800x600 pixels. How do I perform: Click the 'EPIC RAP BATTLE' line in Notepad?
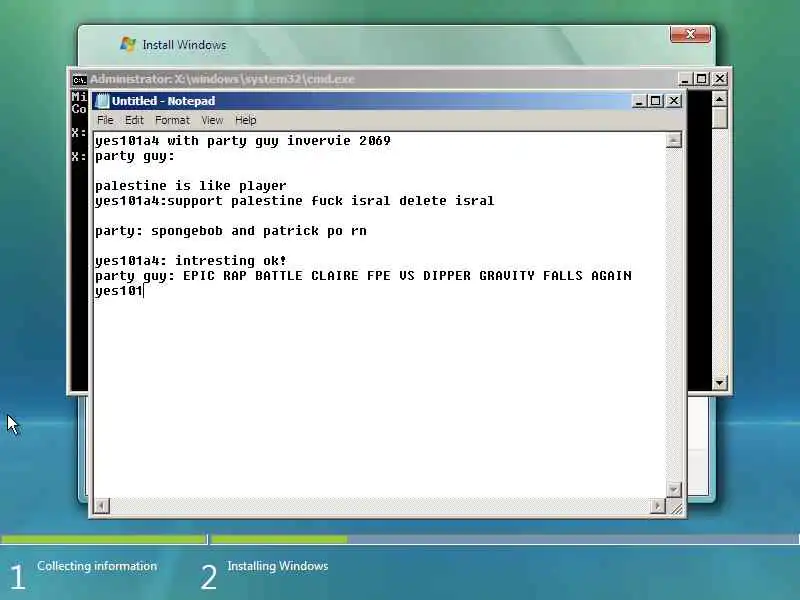363,276
